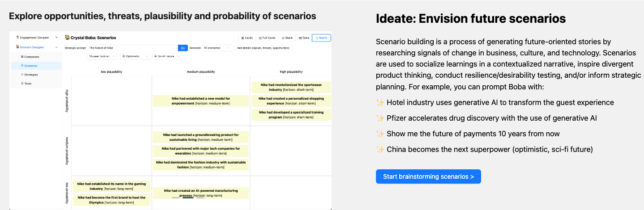Viewport: 644px width, 210px height.
Task: Click the Engagement Designer icon
Action: 17,38
